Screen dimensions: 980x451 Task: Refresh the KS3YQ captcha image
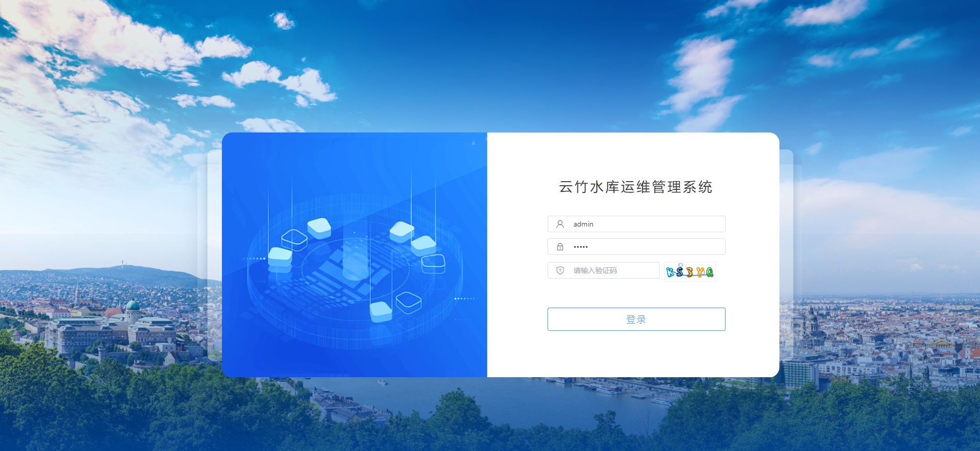point(689,271)
